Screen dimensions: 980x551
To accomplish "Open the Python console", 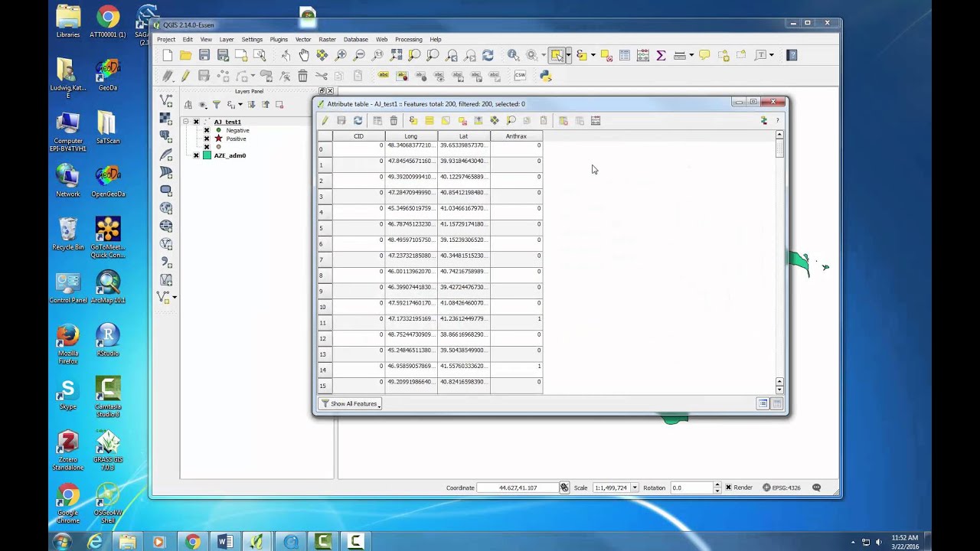I will click(545, 76).
